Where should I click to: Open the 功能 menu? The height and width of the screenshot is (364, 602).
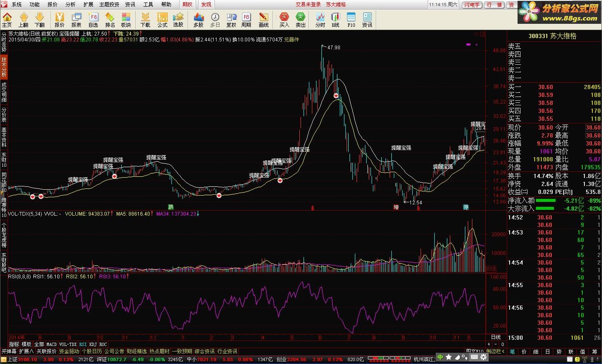click(x=34, y=5)
